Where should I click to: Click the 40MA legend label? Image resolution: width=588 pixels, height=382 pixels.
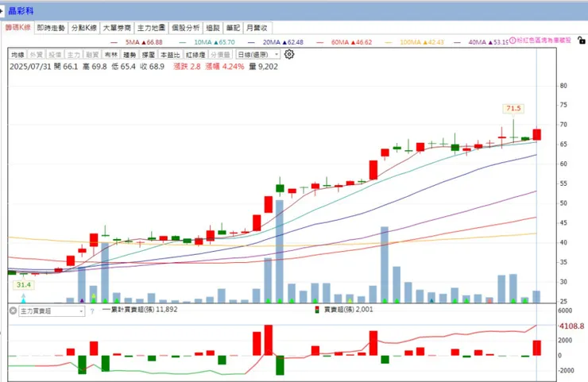pos(488,42)
